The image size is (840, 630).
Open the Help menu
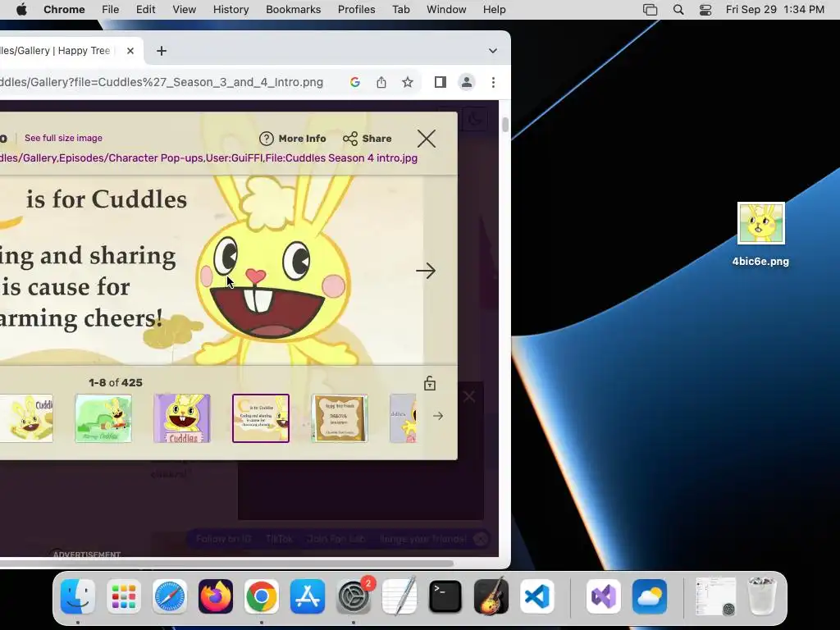point(494,10)
